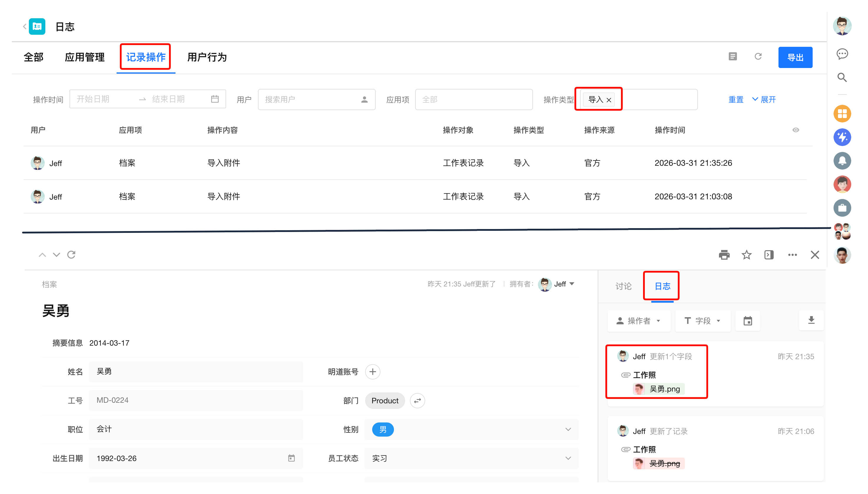
Task: Open the search icon in sidebar
Action: pos(842,78)
